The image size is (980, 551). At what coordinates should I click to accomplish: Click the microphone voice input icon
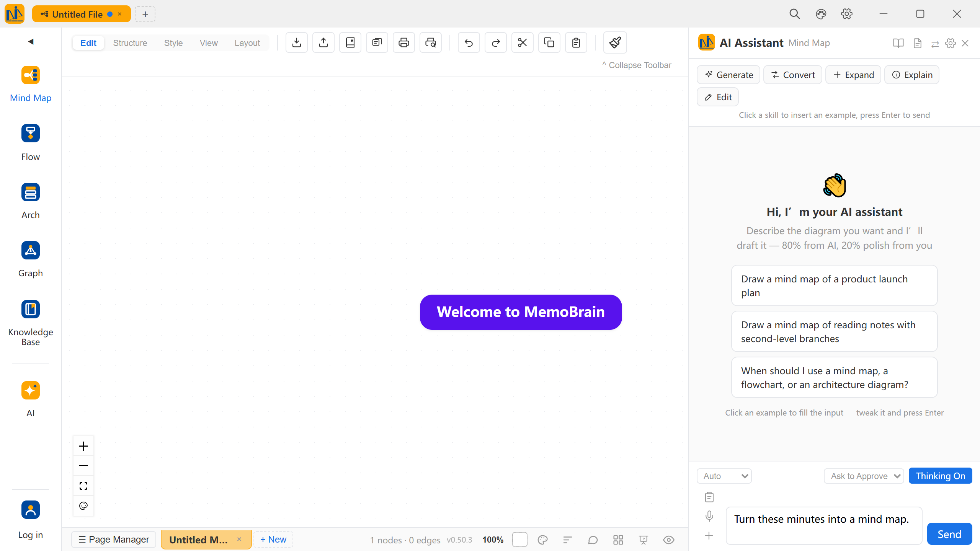tap(709, 516)
